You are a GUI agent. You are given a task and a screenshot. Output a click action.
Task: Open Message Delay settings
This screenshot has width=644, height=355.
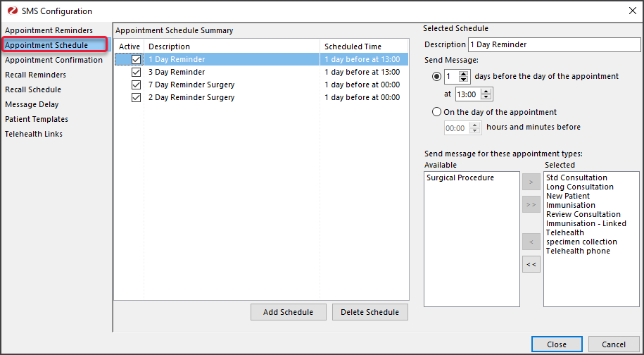click(x=32, y=104)
